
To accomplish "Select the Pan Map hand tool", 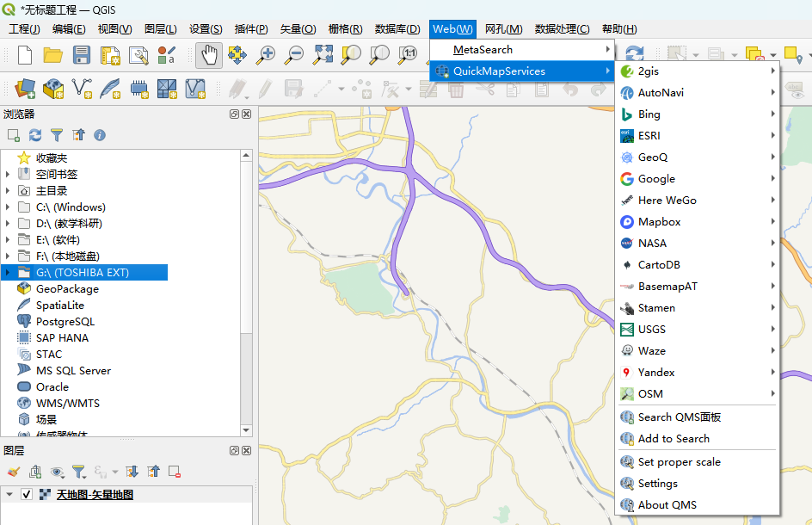I will (x=209, y=54).
